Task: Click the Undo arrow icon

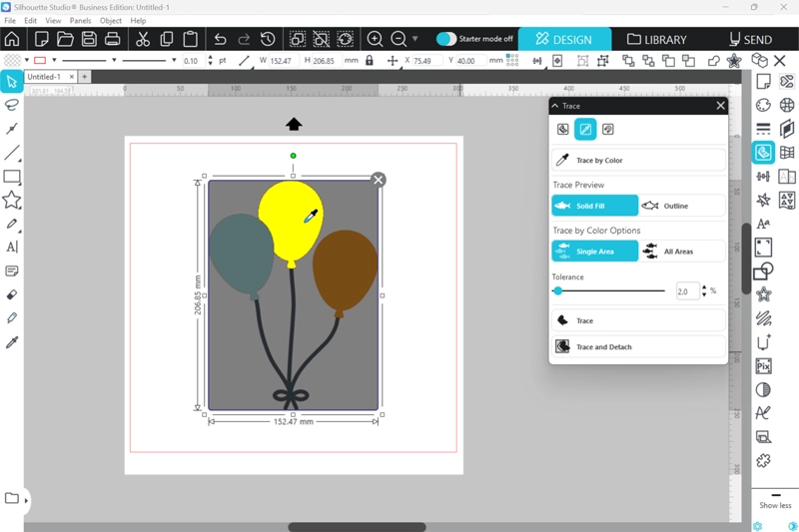Action: click(220, 39)
